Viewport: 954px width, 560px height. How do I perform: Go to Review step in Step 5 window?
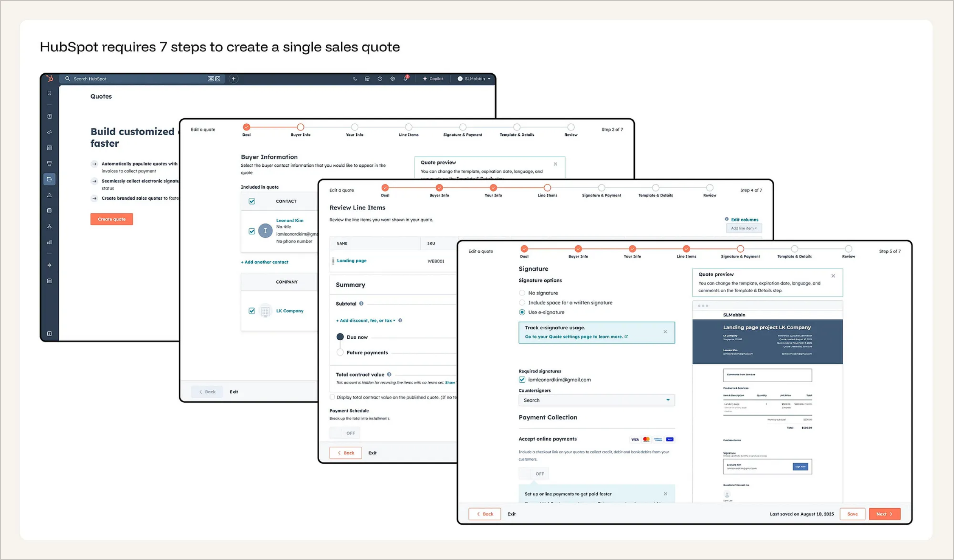pyautogui.click(x=848, y=249)
